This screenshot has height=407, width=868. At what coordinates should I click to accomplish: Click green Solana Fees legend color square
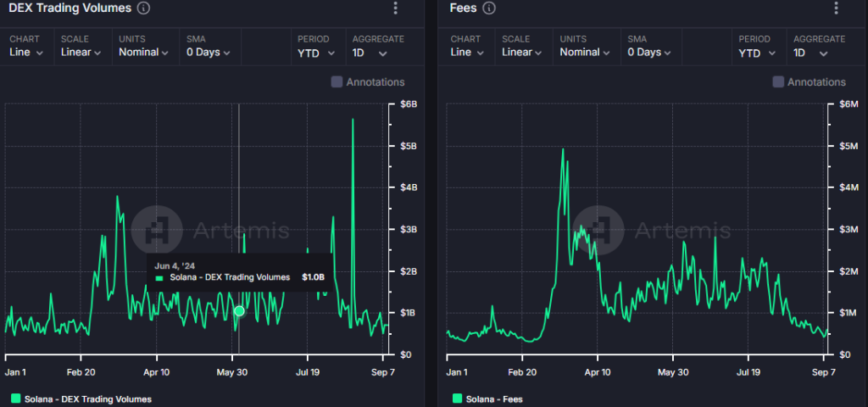(x=458, y=399)
